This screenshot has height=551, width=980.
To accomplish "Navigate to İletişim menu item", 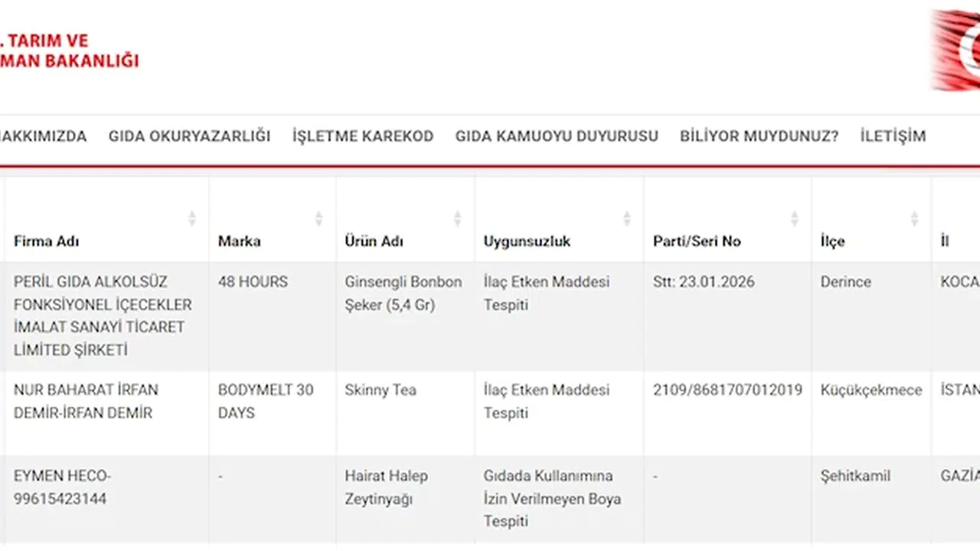I will click(x=893, y=136).
